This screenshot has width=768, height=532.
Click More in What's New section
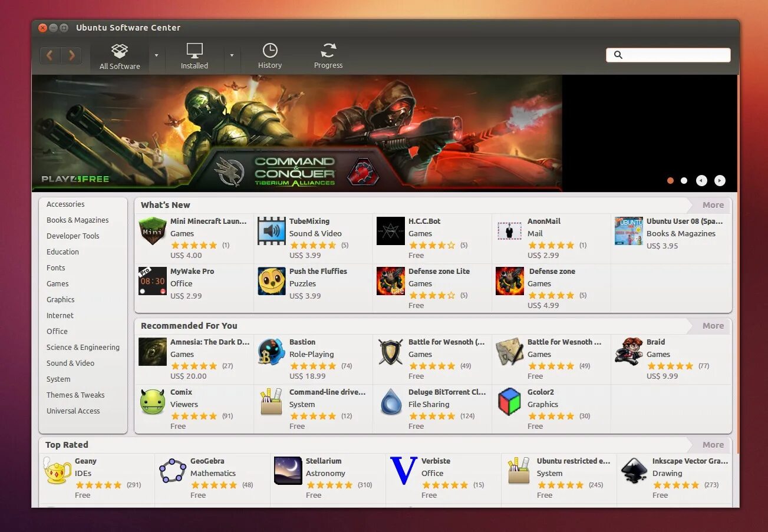pos(713,205)
